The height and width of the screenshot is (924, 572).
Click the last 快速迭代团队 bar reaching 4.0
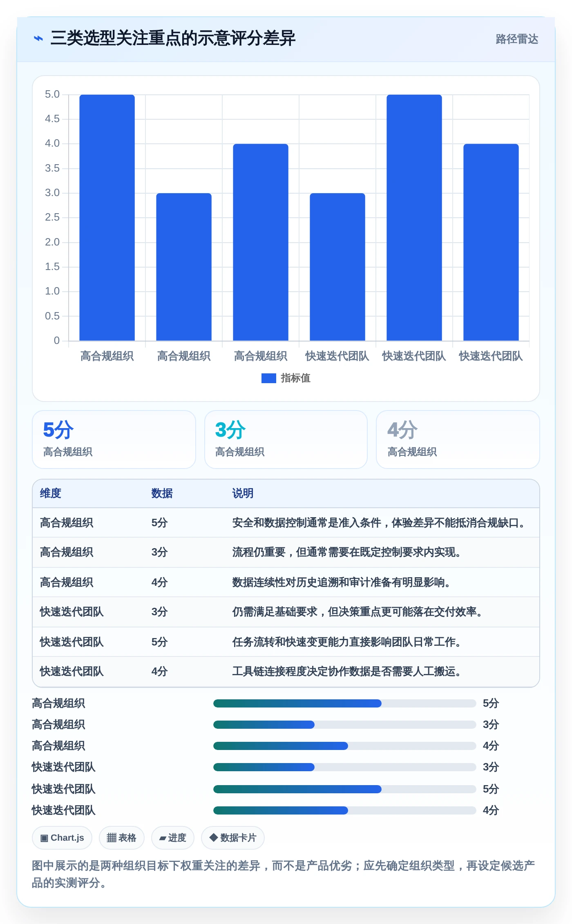(x=491, y=242)
